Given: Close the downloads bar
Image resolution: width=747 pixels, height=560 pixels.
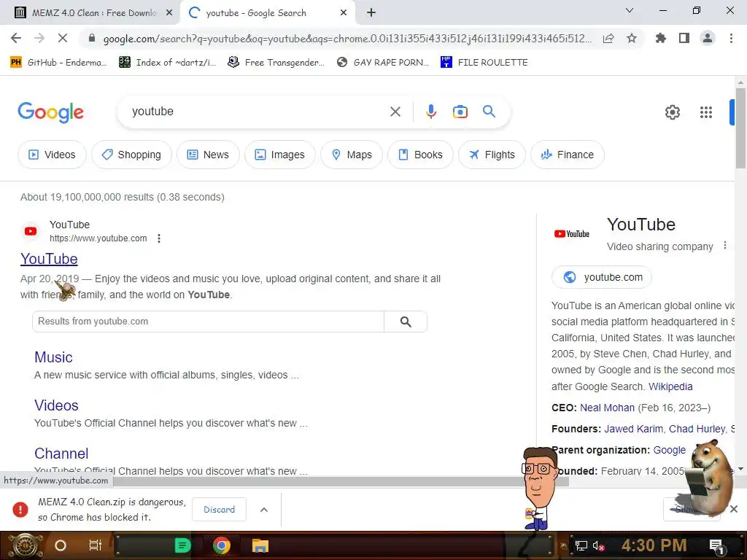Looking at the screenshot, I should coord(734,509).
